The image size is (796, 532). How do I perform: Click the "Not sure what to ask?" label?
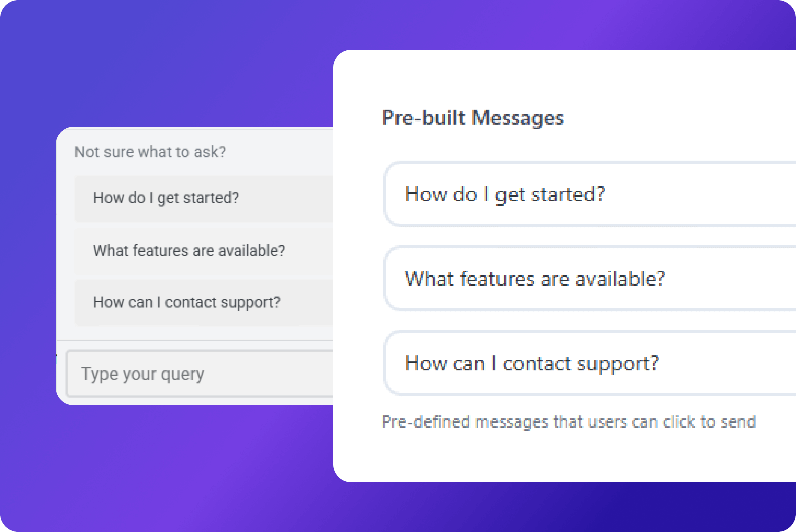(150, 152)
